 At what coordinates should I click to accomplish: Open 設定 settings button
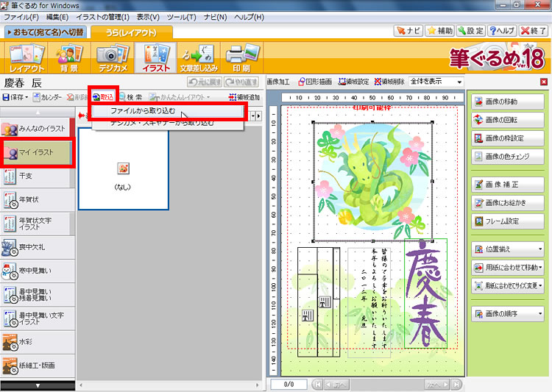471,31
